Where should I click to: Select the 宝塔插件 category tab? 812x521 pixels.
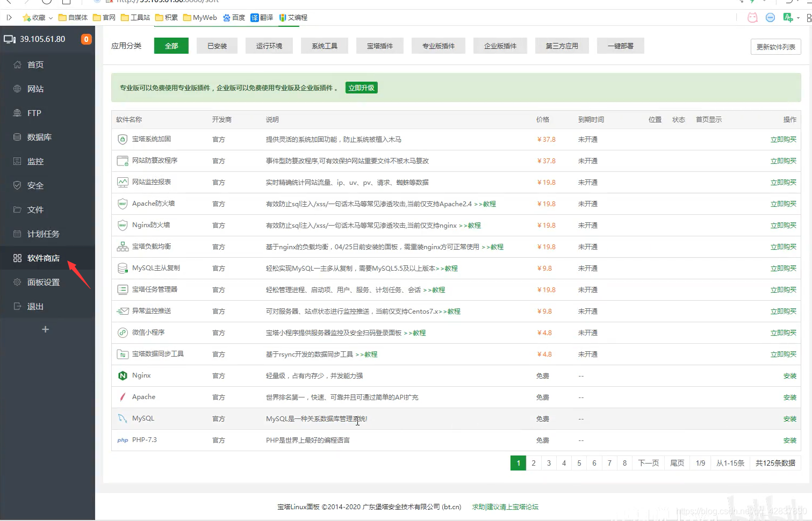[x=380, y=46]
